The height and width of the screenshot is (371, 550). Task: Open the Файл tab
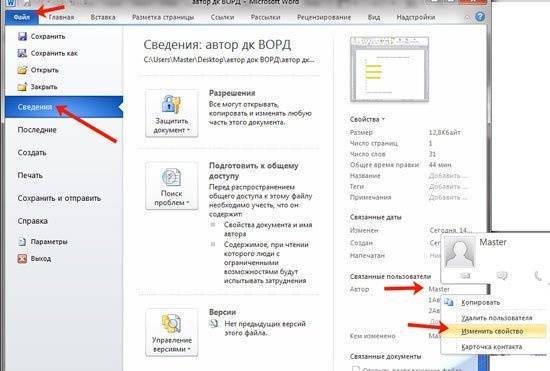coord(21,17)
